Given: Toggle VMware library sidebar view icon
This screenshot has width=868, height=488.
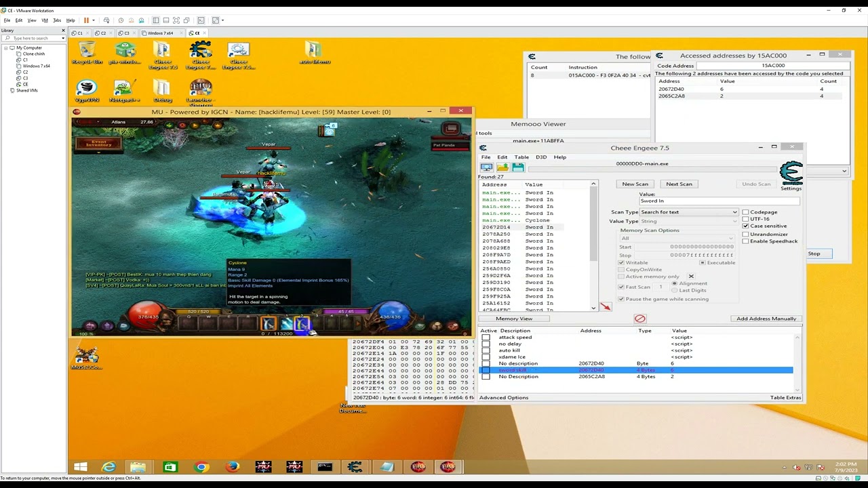Looking at the screenshot, I should point(156,20).
